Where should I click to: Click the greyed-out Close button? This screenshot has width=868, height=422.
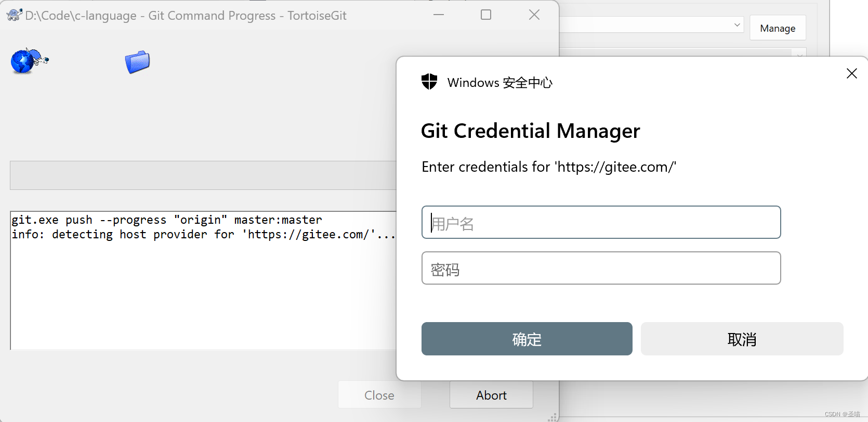(379, 395)
